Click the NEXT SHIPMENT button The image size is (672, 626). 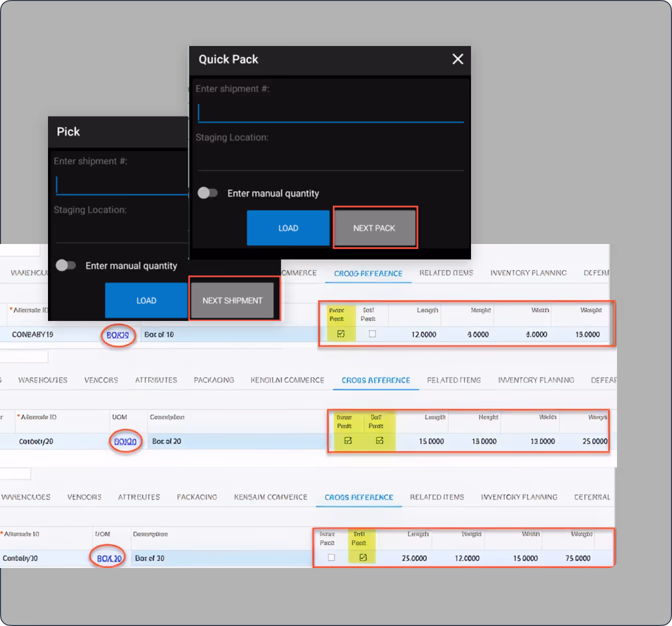click(x=233, y=300)
